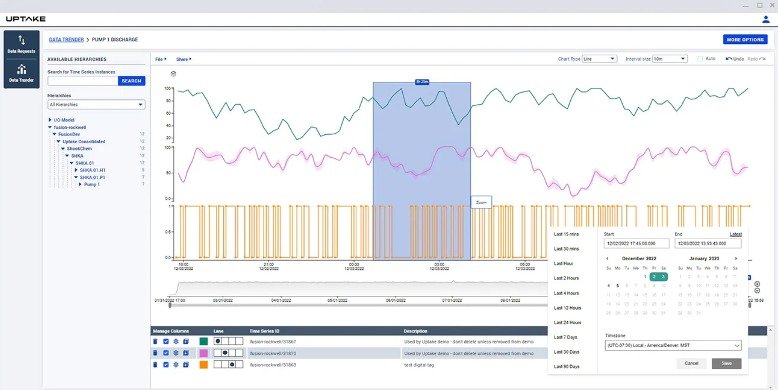
Task: Click the orange color swatch
Action: [x=203, y=365]
